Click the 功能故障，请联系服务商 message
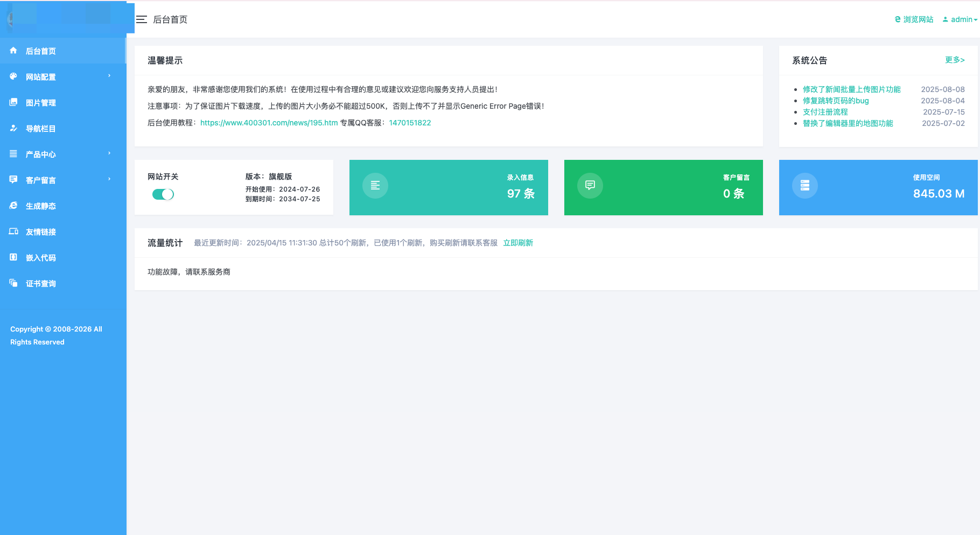The height and width of the screenshot is (535, 980). 189,272
